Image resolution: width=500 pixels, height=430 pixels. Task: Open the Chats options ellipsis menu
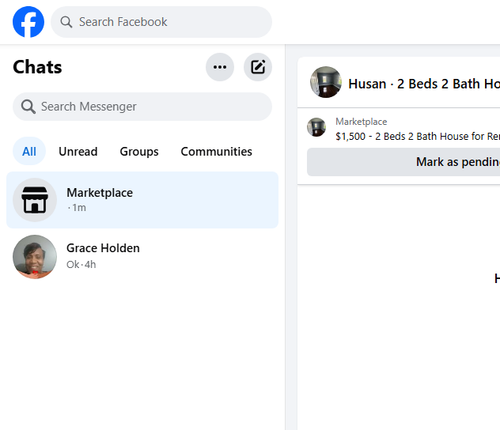click(x=220, y=67)
